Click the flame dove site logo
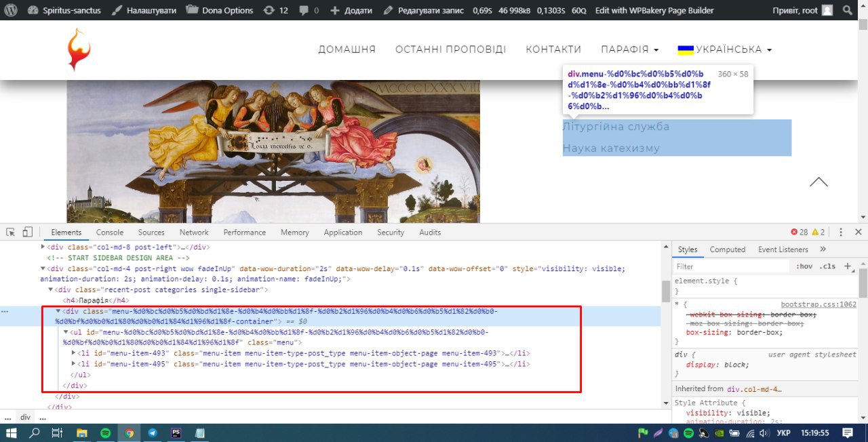Viewport: 868px width, 442px height. [x=79, y=49]
